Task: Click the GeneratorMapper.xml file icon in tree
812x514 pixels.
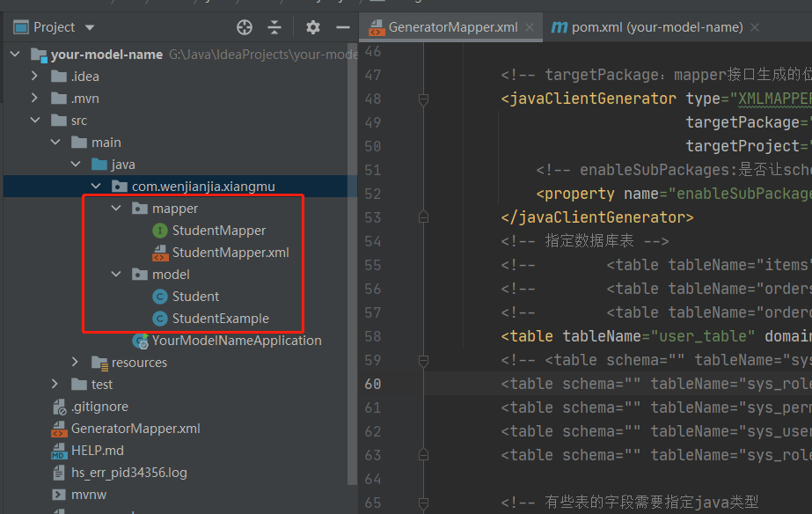Action: tap(59, 429)
